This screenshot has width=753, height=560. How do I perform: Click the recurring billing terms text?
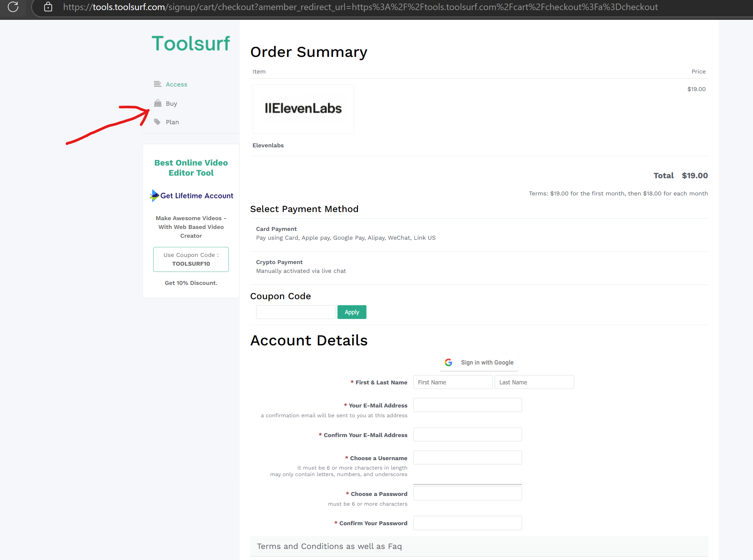[618, 193]
